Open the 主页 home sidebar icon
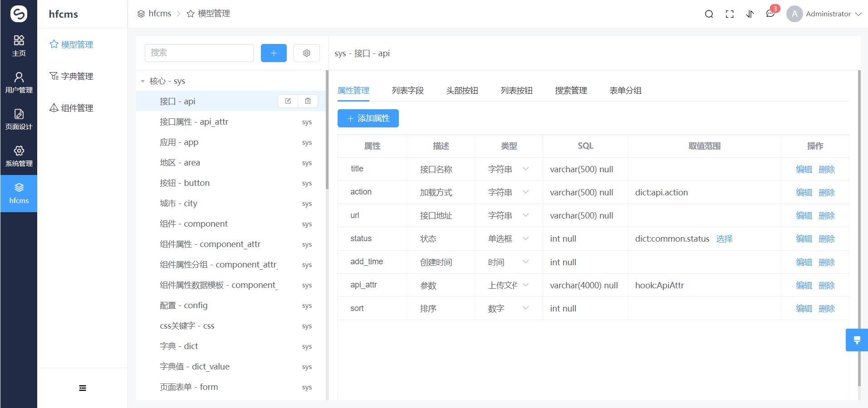 point(19,46)
